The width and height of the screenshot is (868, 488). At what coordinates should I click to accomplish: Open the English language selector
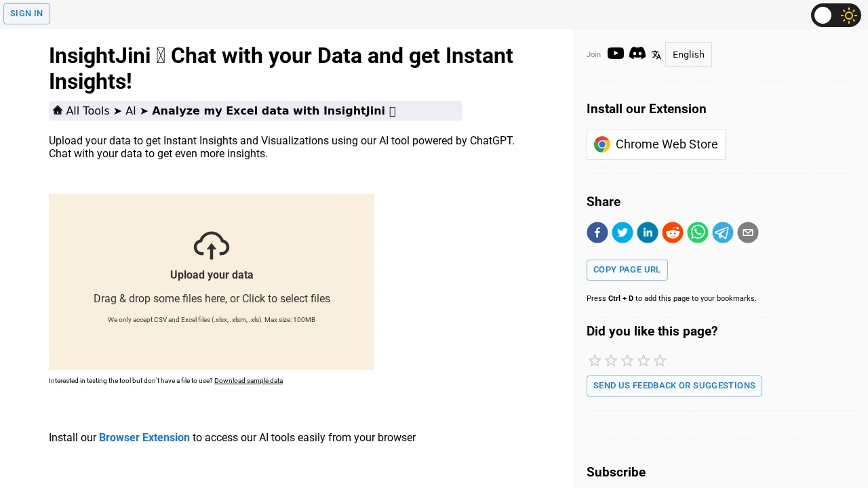688,54
